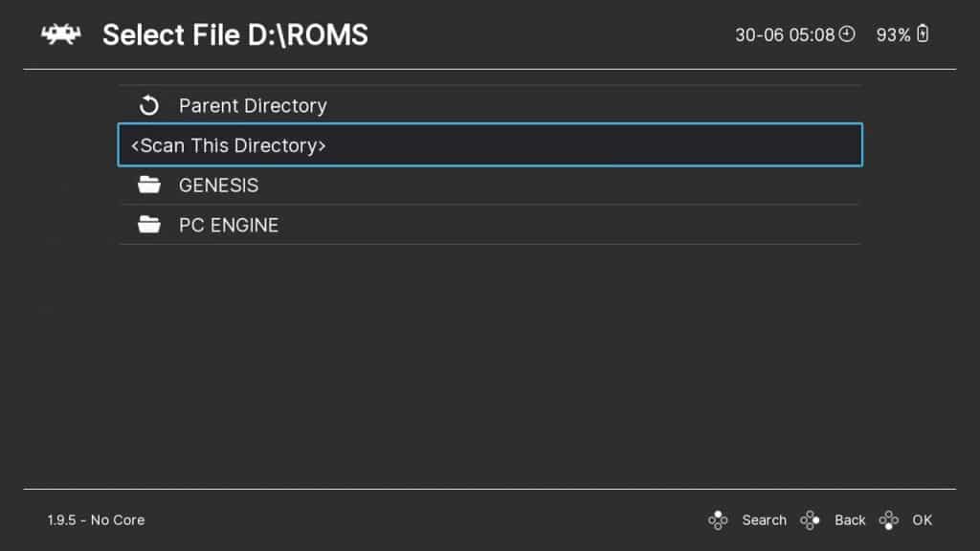Screen dimensions: 980x551
Task: Click the GENESIS folder icon
Action: (148, 185)
